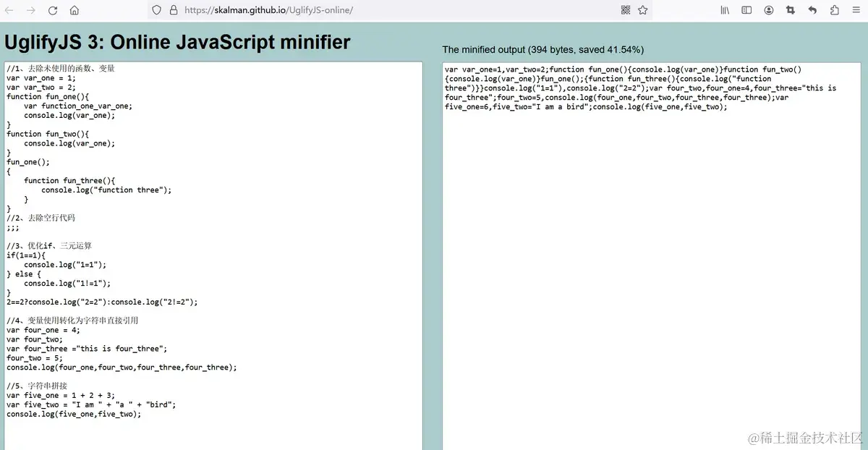View site security lock information
868x450 pixels.
pos(174,10)
